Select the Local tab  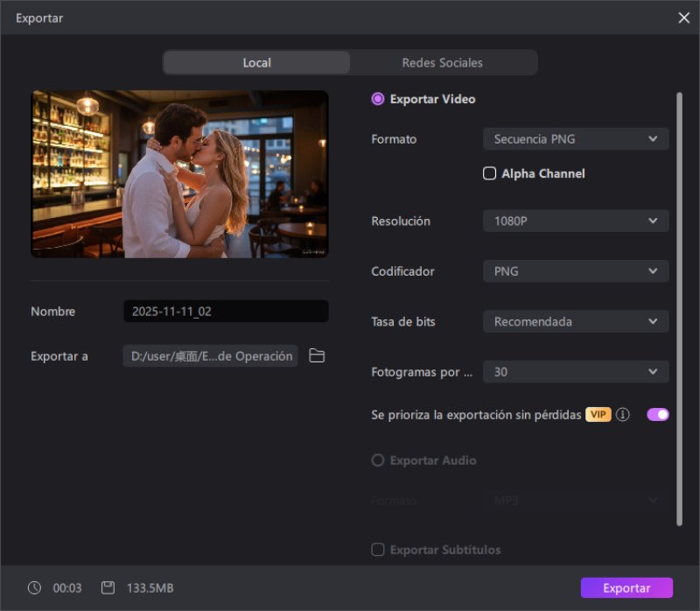(x=256, y=62)
